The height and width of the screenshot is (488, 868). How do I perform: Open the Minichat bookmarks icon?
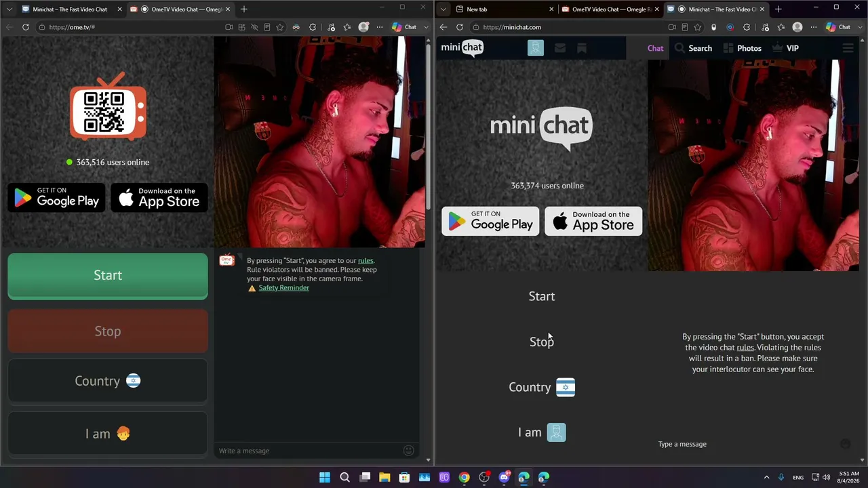[581, 48]
